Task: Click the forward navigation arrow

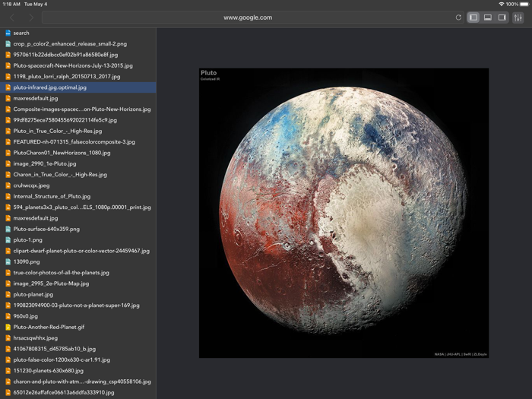Action: coord(31,17)
